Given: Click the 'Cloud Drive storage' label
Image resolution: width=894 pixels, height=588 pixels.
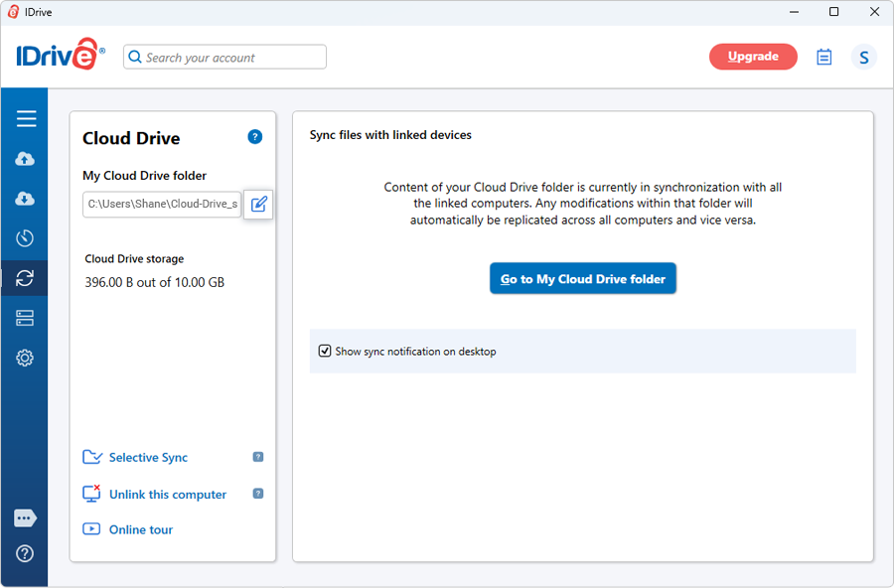Looking at the screenshot, I should tap(134, 259).
